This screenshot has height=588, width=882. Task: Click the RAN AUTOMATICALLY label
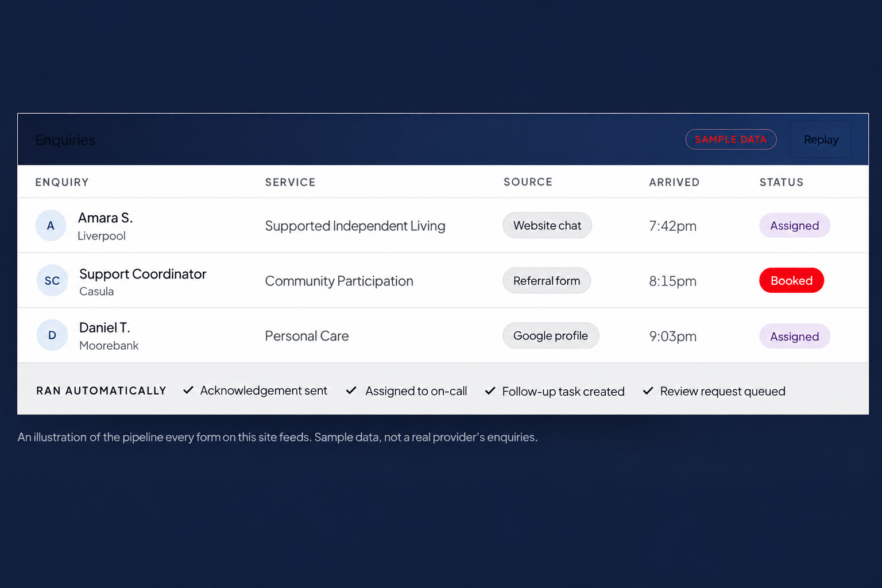point(101,391)
